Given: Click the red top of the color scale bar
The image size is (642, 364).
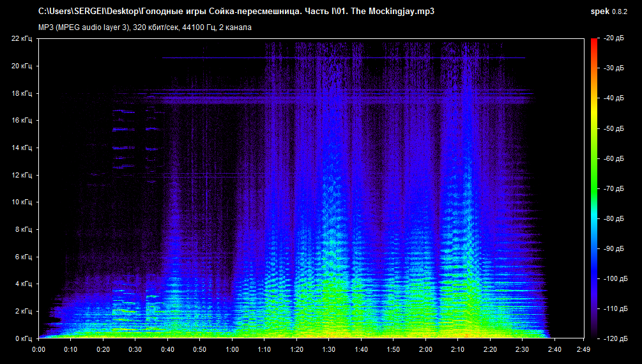Looking at the screenshot, I should pos(594,42).
